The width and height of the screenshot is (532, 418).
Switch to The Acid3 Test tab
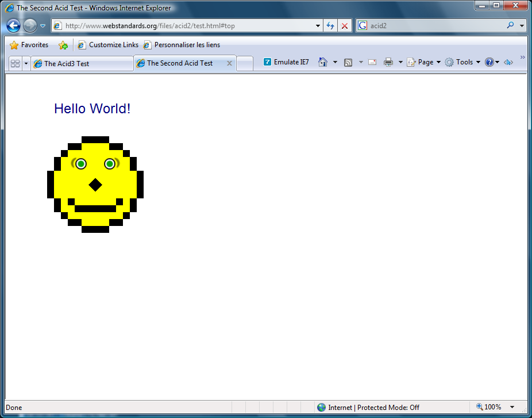pyautogui.click(x=80, y=64)
